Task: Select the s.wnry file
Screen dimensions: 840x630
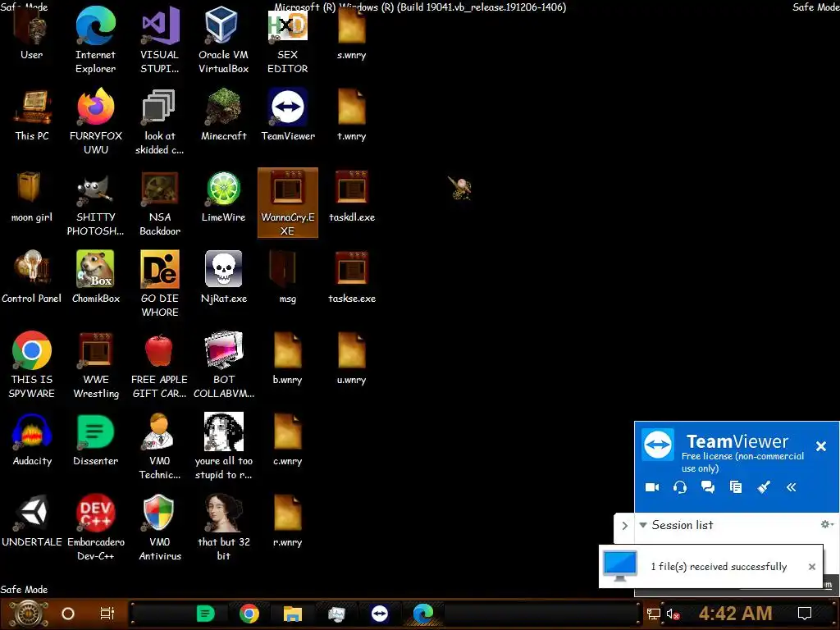Action: [351, 34]
